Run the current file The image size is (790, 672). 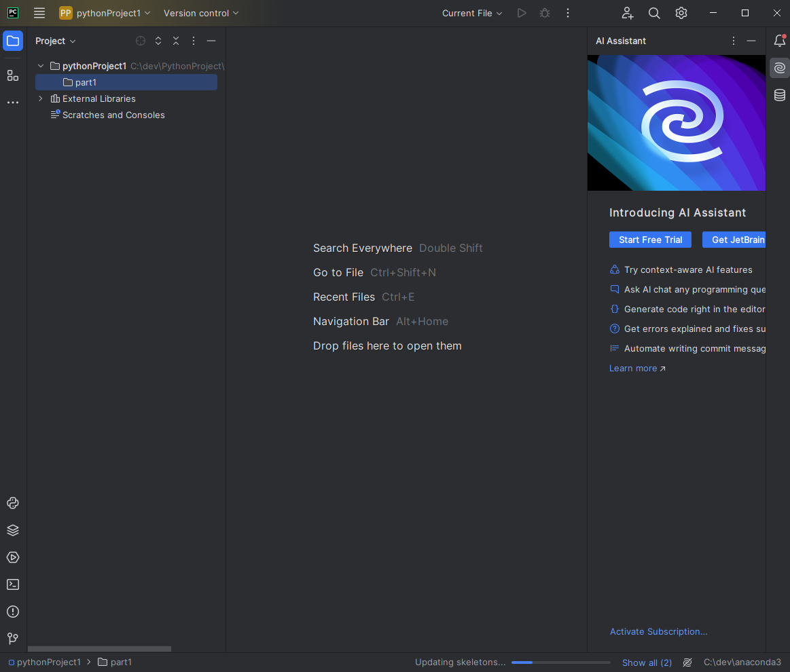(522, 13)
